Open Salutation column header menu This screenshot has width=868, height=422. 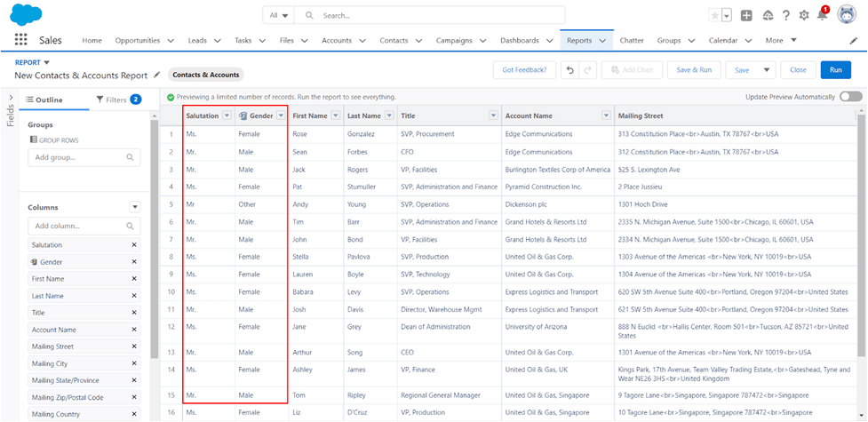(227, 115)
